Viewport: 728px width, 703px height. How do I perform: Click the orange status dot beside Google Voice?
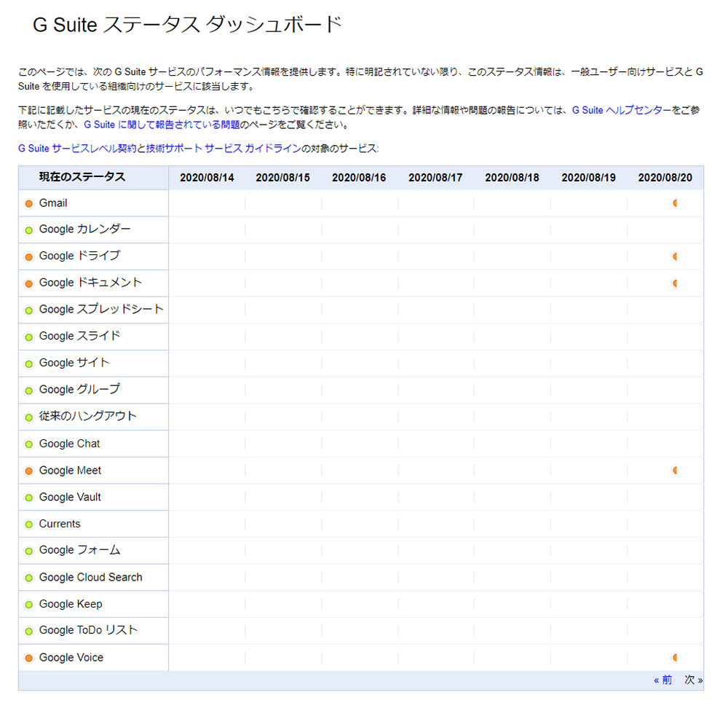pyautogui.click(x=29, y=658)
